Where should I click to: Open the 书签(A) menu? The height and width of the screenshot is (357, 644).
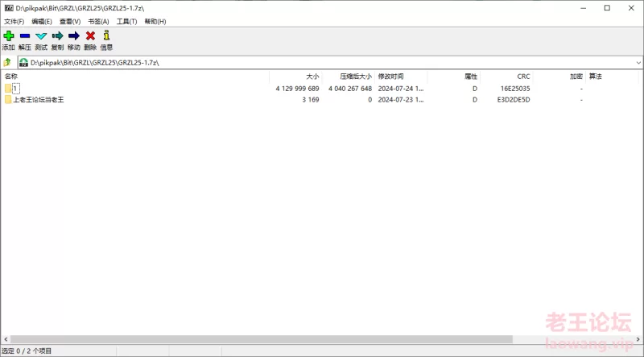tap(98, 22)
